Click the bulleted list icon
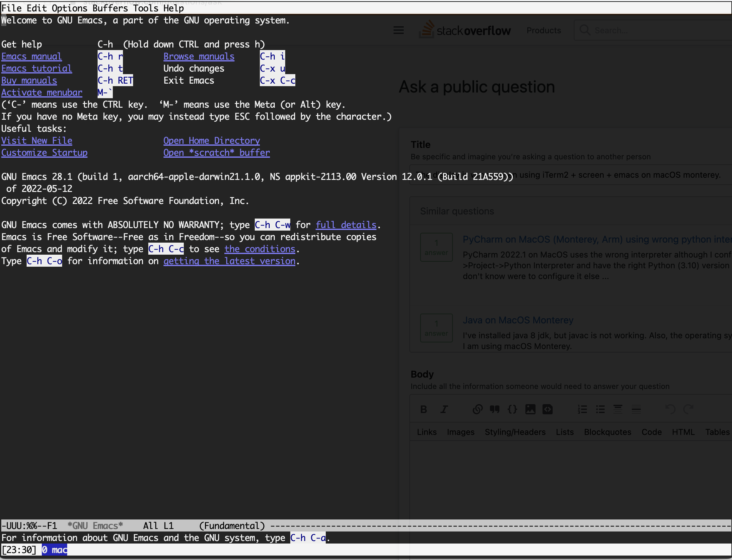 click(600, 409)
